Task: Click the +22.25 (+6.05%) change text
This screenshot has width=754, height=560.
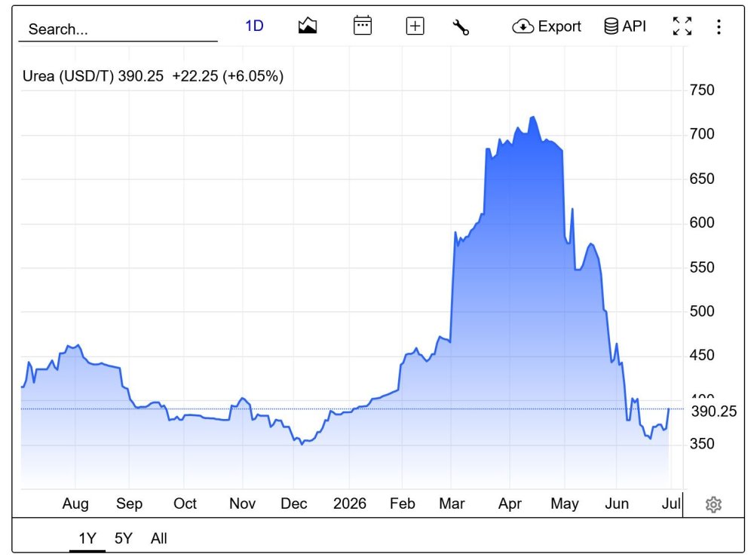Action: 228,76
